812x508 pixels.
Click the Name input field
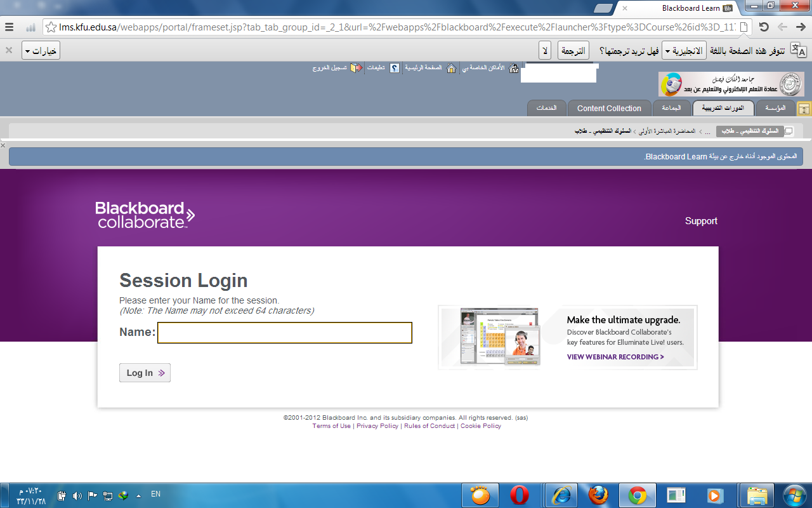point(285,333)
